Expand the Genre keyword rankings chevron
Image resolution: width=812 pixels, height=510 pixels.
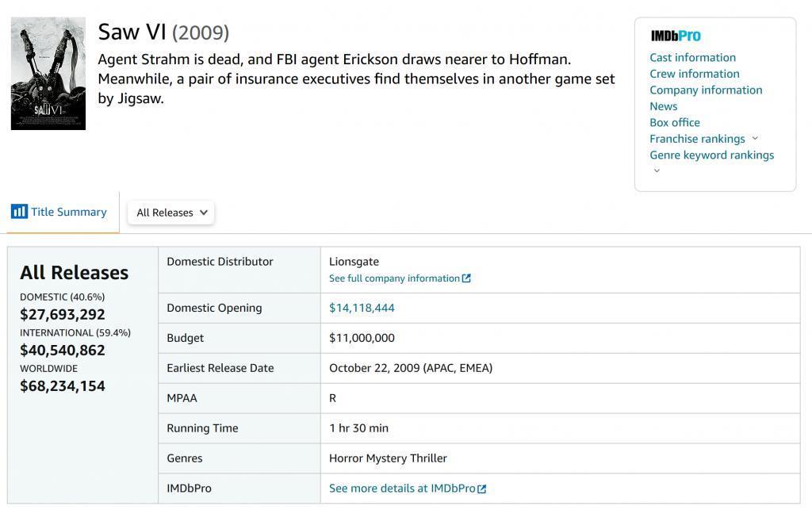(657, 171)
